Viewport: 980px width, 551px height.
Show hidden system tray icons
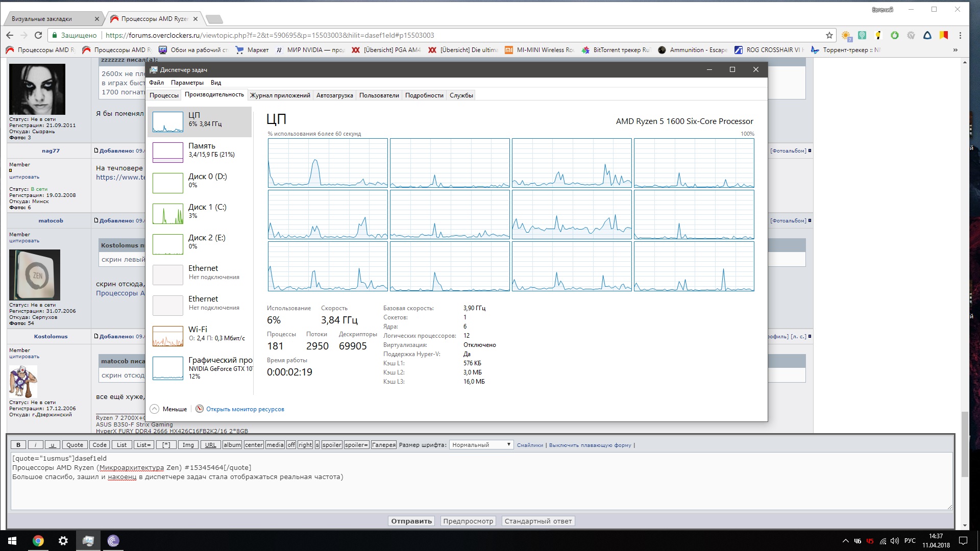pyautogui.click(x=845, y=541)
